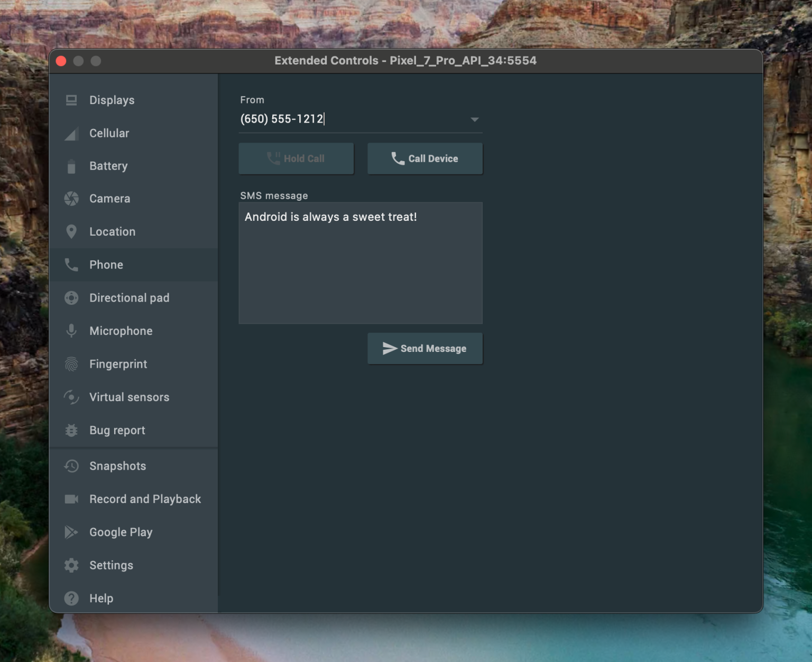Click the Record and Playback camcorder icon
812x662 pixels.
(71, 499)
